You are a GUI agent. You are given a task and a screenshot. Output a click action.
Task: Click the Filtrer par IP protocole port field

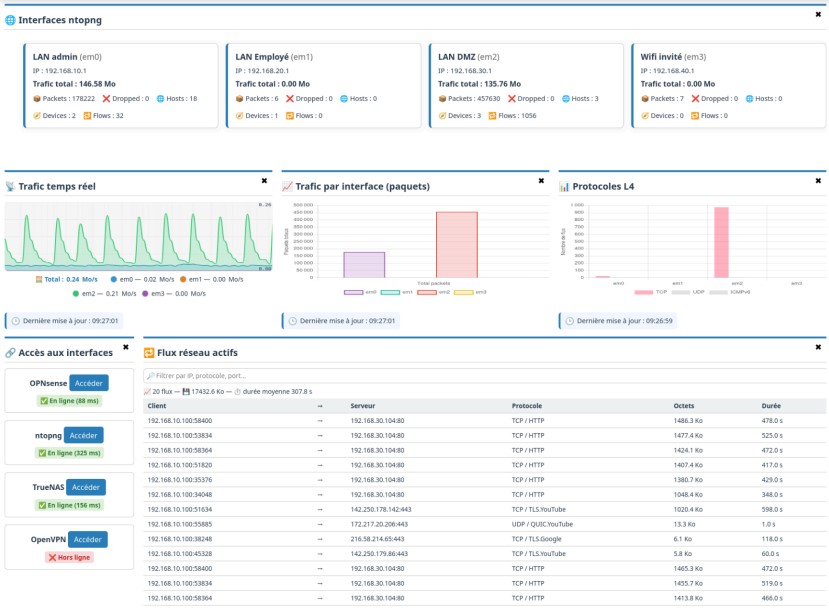coord(250,376)
